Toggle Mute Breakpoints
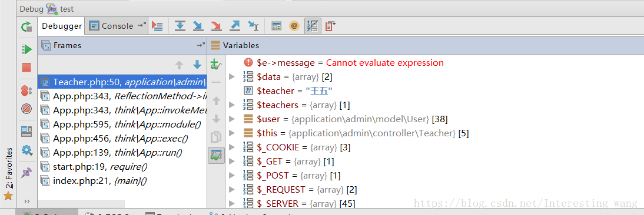The height and width of the screenshot is (215, 644). pyautogui.click(x=26, y=109)
